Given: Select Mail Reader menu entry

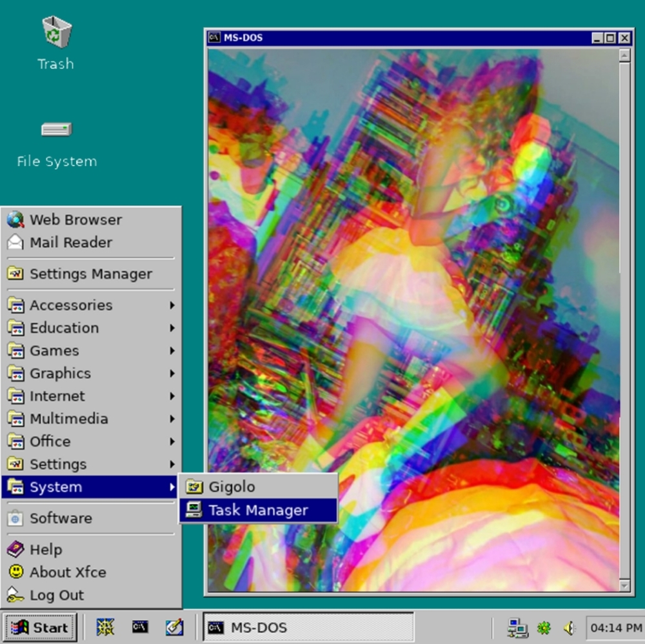Looking at the screenshot, I should (x=91, y=243).
